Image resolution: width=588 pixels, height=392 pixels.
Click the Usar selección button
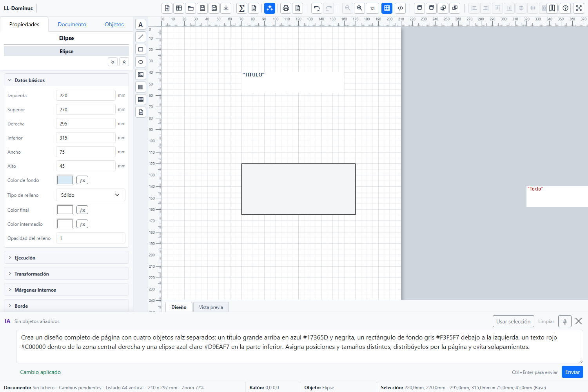pyautogui.click(x=513, y=321)
